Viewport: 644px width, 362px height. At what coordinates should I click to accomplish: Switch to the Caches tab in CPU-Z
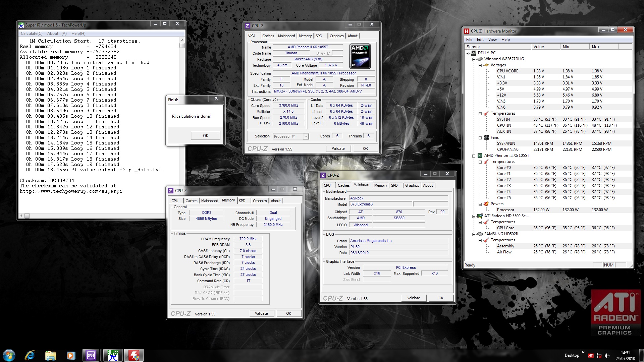(268, 36)
